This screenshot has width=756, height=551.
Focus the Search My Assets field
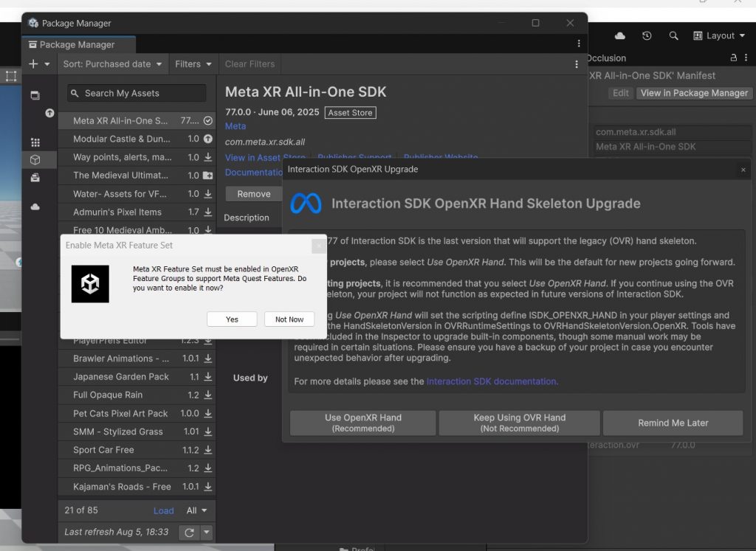point(137,93)
